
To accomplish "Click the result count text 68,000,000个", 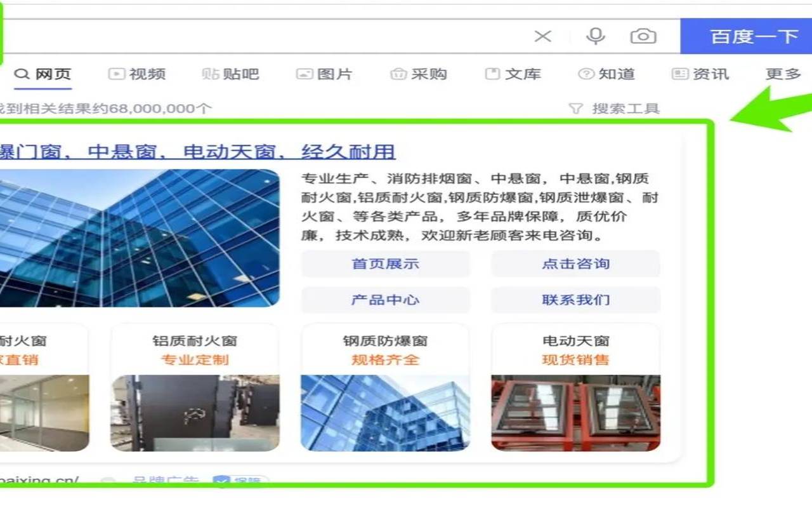I will [x=160, y=109].
